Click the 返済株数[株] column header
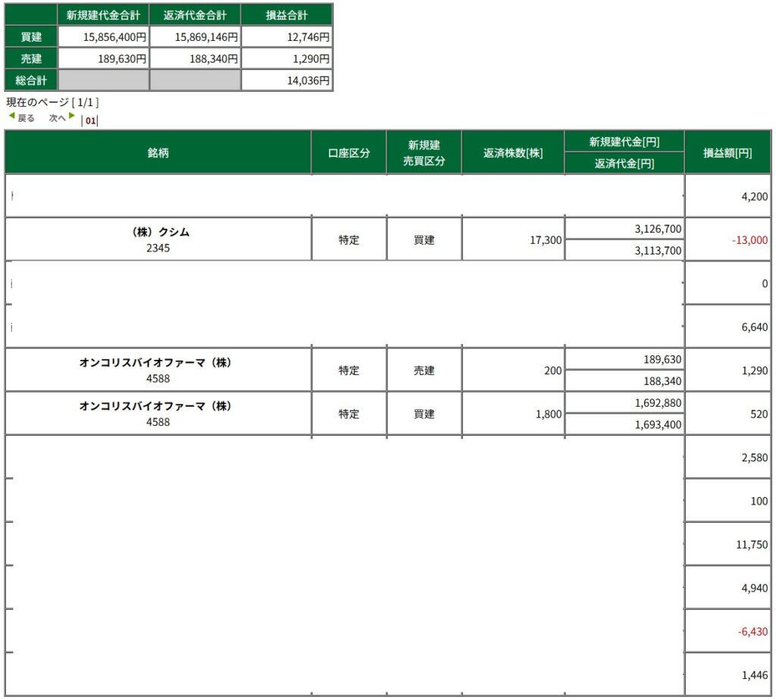776x700 pixels. coord(513,152)
